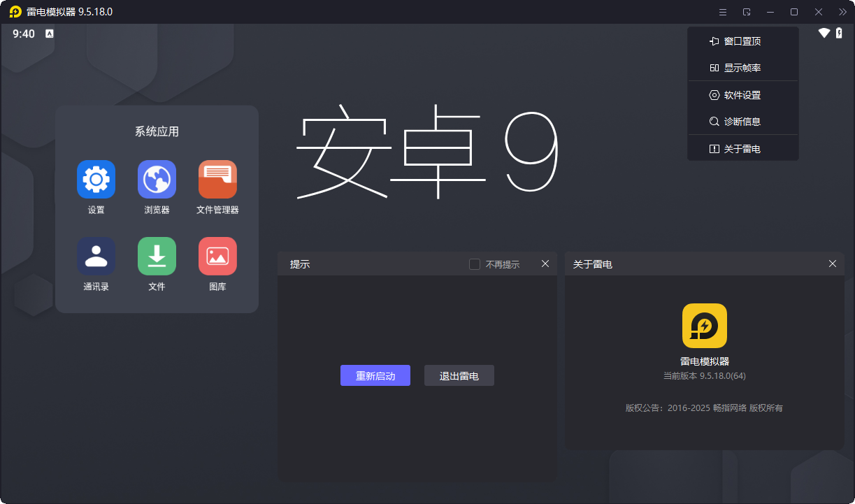
Task: Select 关于雷电 menu entry
Action: coord(742,149)
